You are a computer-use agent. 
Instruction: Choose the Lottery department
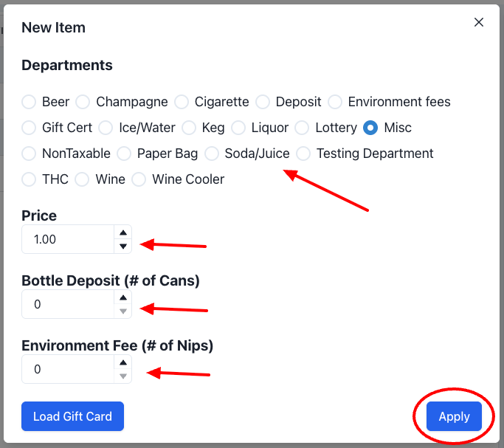(302, 128)
